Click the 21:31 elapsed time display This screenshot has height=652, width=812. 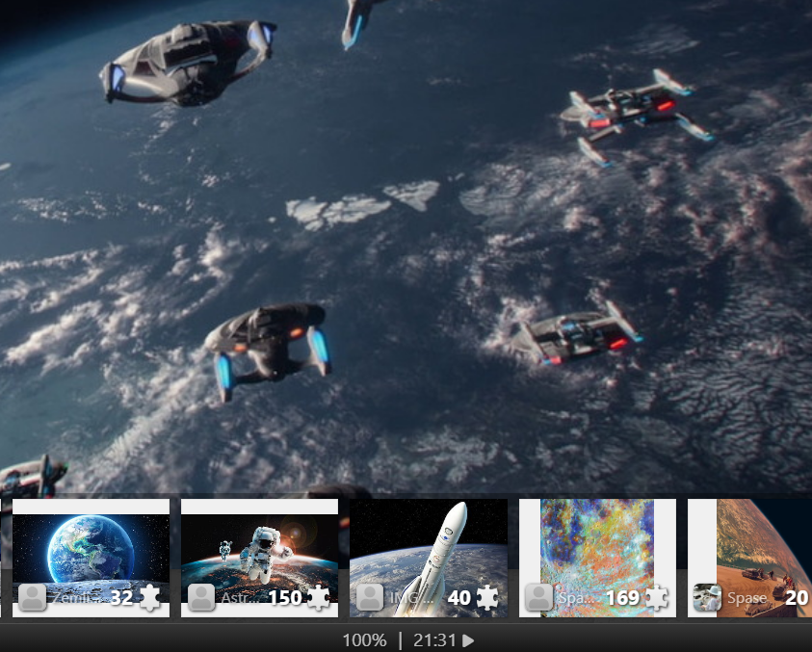point(435,640)
